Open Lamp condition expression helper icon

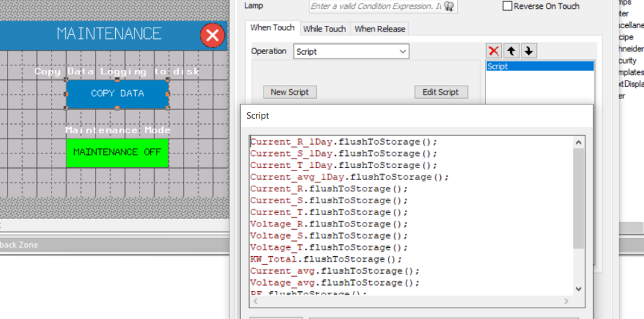(x=449, y=6)
